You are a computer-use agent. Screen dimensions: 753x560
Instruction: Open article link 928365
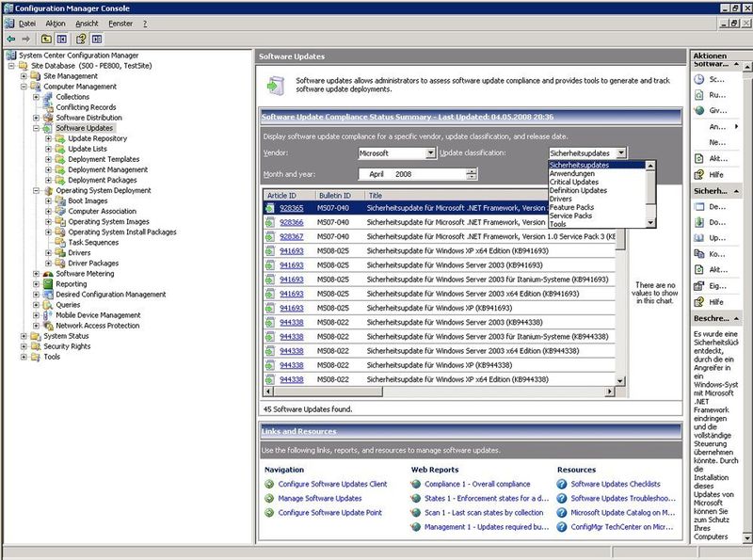pyautogui.click(x=292, y=208)
